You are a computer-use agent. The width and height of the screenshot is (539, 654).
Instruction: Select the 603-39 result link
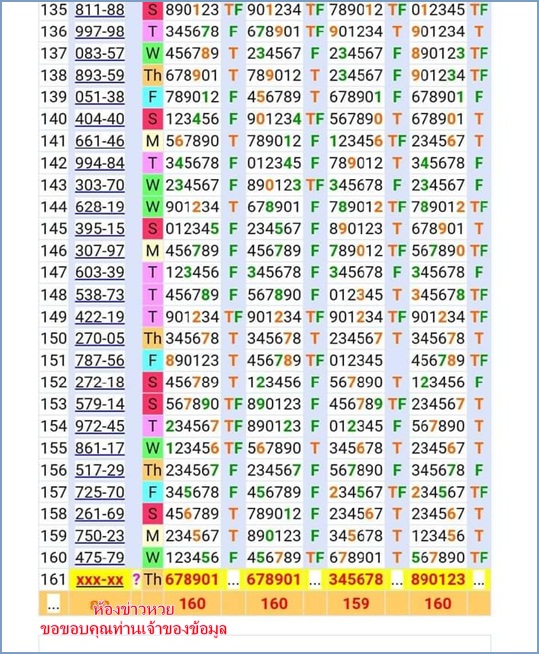(x=100, y=273)
